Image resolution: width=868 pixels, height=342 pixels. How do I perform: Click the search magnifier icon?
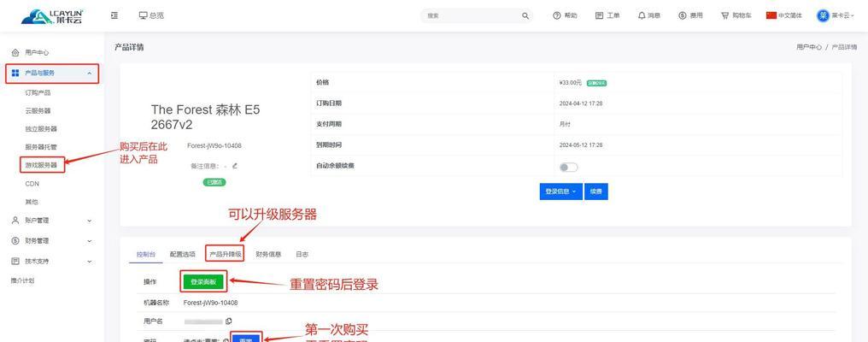525,16
